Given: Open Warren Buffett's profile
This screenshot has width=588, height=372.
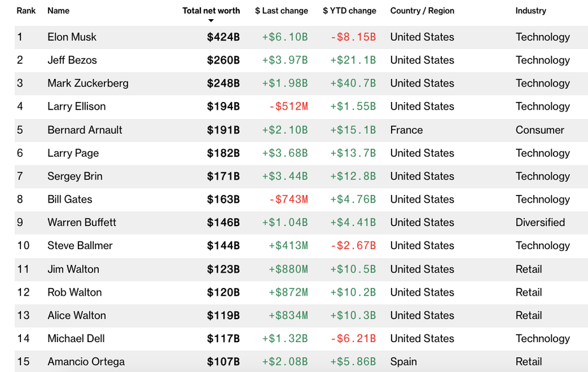Looking at the screenshot, I should (82, 222).
